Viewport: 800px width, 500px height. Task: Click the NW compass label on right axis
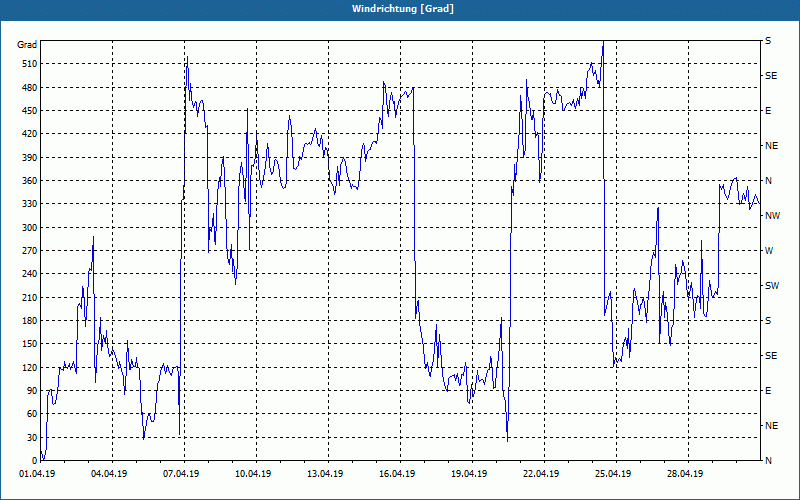click(772, 216)
